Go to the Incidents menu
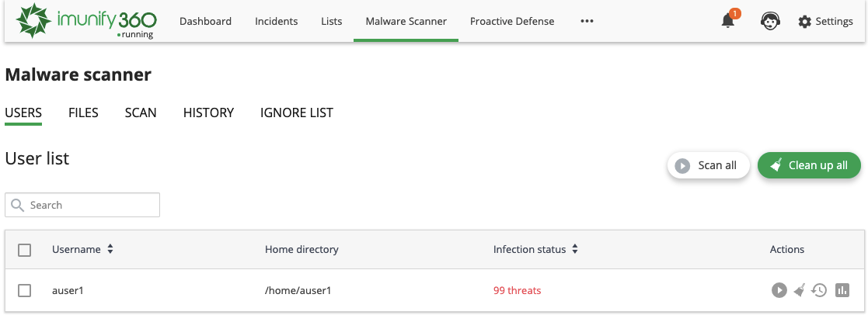The height and width of the screenshot is (315, 868). click(276, 22)
